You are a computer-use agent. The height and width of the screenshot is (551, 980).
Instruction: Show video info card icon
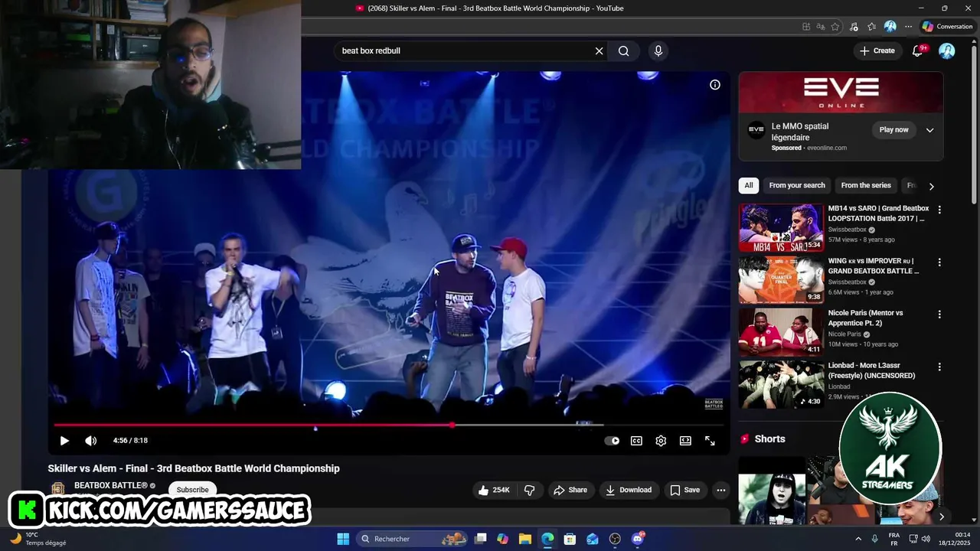[x=714, y=85]
